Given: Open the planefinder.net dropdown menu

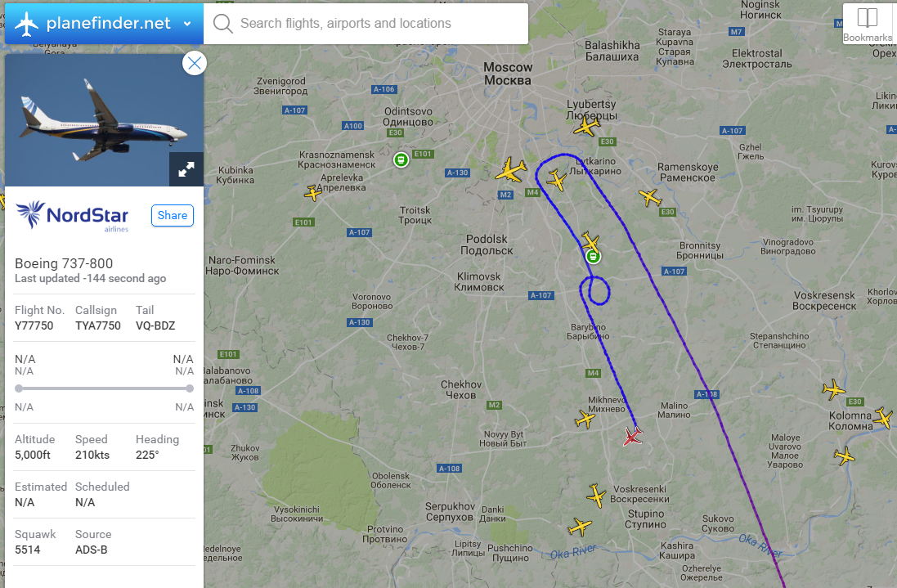Looking at the screenshot, I should [187, 24].
